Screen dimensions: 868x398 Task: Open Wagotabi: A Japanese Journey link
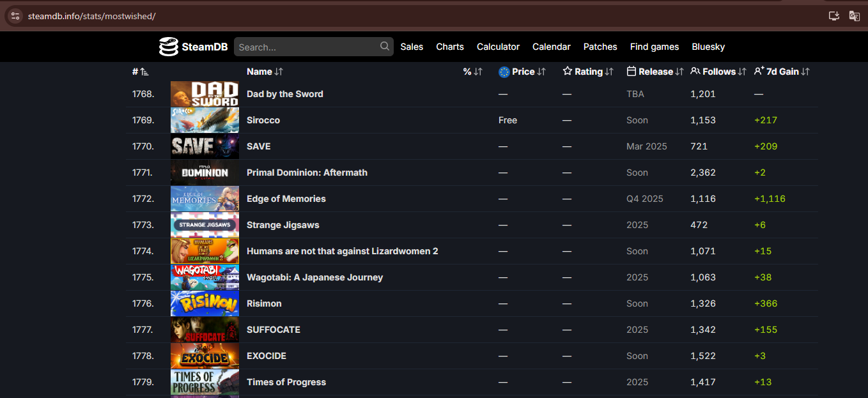[x=315, y=277]
